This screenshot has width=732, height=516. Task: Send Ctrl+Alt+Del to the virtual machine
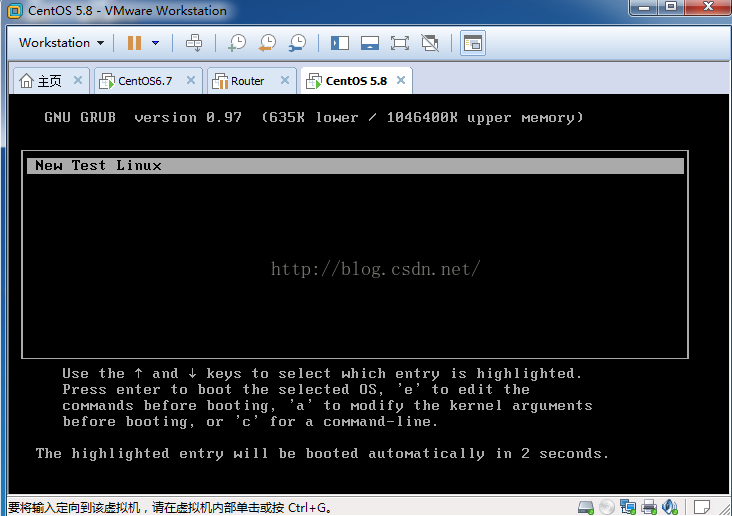pyautogui.click(x=194, y=43)
